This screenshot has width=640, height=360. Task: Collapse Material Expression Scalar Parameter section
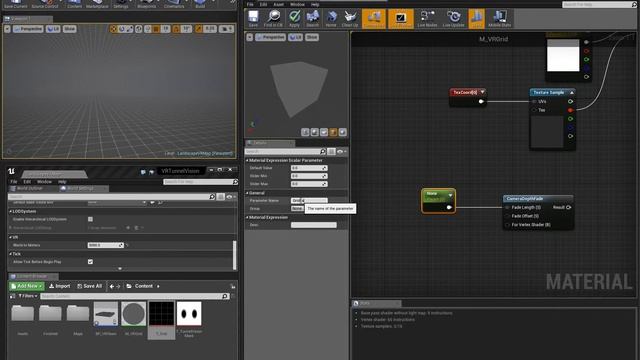click(247, 160)
